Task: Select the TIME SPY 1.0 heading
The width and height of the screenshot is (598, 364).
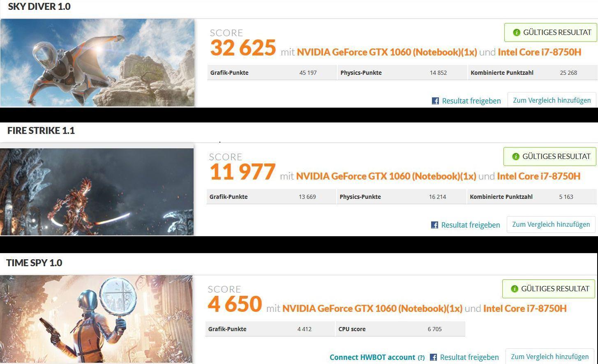Action: [34, 263]
